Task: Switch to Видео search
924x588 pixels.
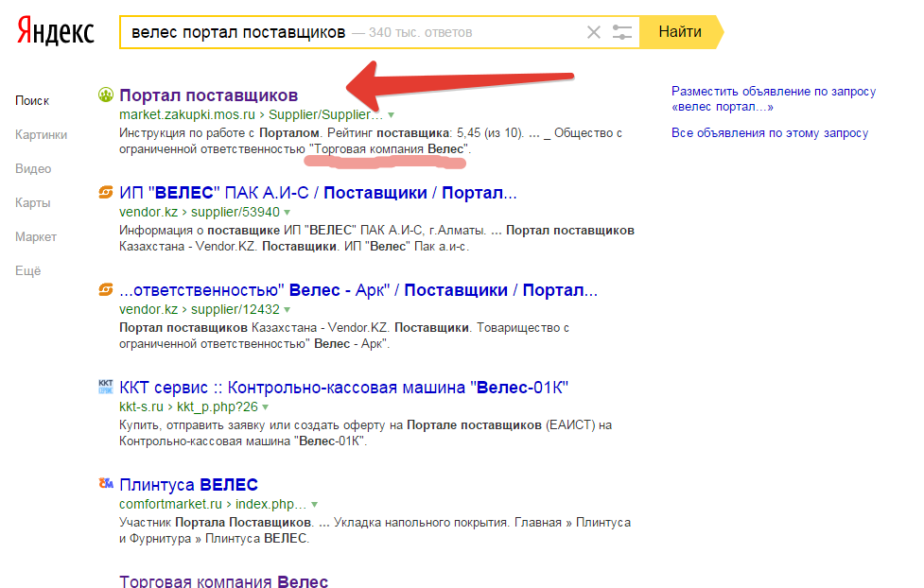Action: (33, 169)
